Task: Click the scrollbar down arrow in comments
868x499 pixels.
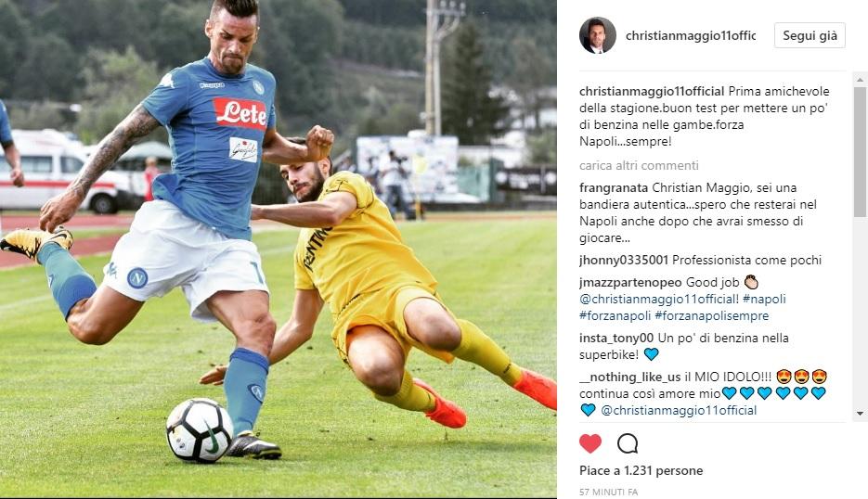Action: pyautogui.click(x=861, y=414)
